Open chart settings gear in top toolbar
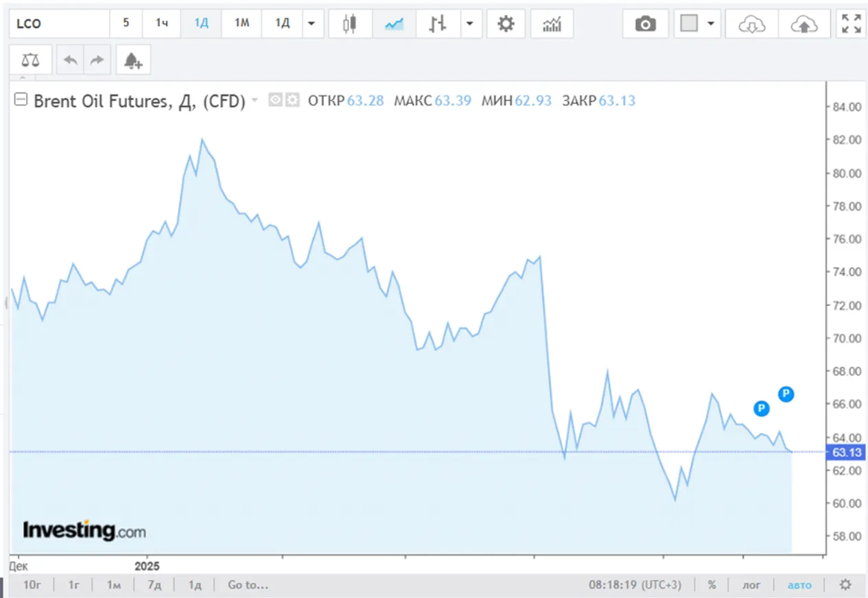This screenshot has width=868, height=598. tap(506, 24)
